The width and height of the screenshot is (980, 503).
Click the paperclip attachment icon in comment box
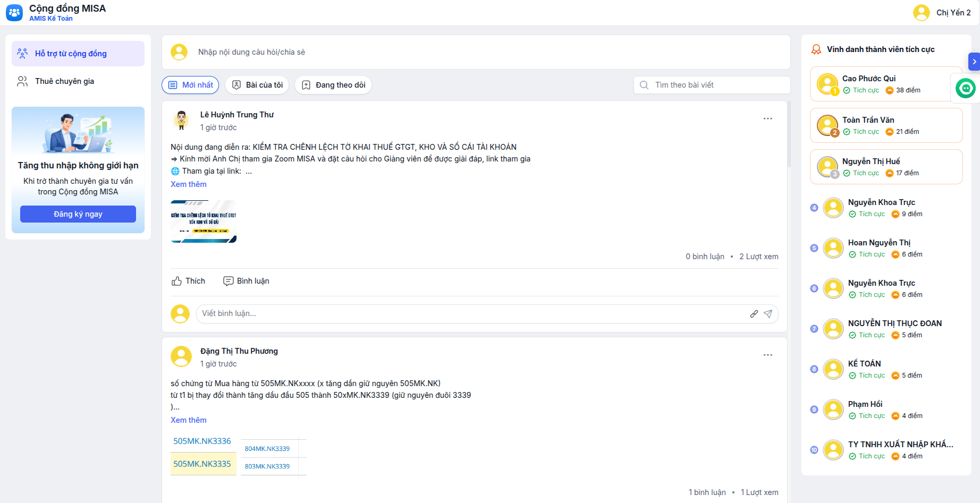754,314
